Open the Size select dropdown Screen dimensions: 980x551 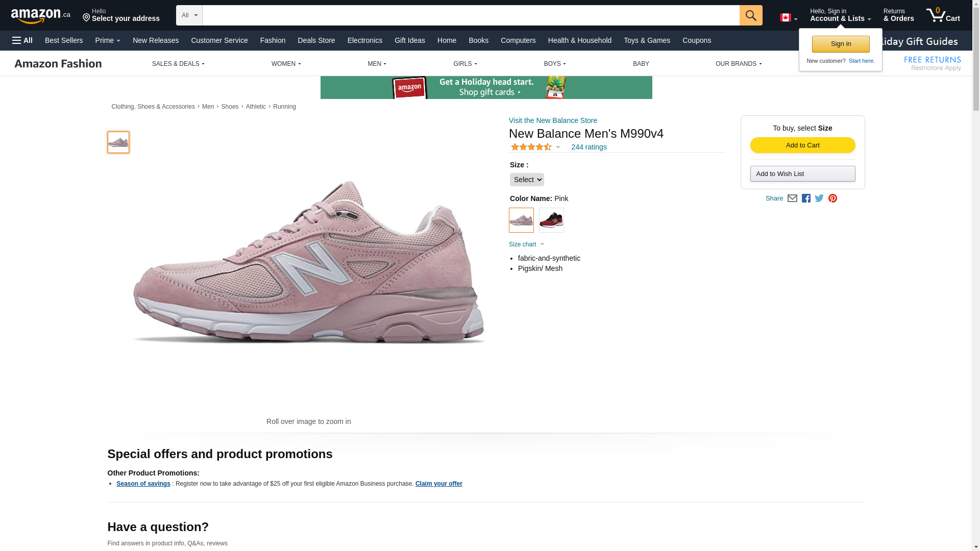(527, 180)
